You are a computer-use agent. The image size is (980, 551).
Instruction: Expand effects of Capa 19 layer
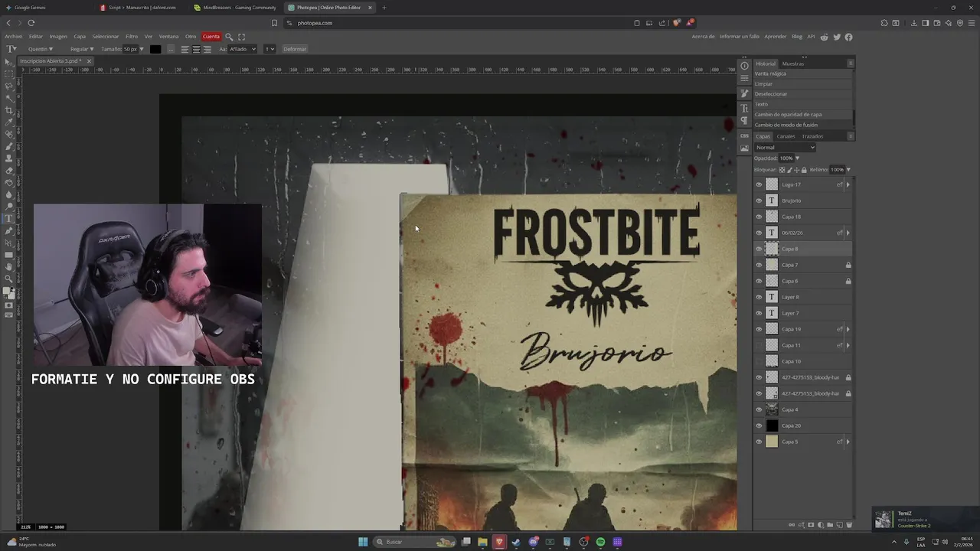click(x=848, y=329)
